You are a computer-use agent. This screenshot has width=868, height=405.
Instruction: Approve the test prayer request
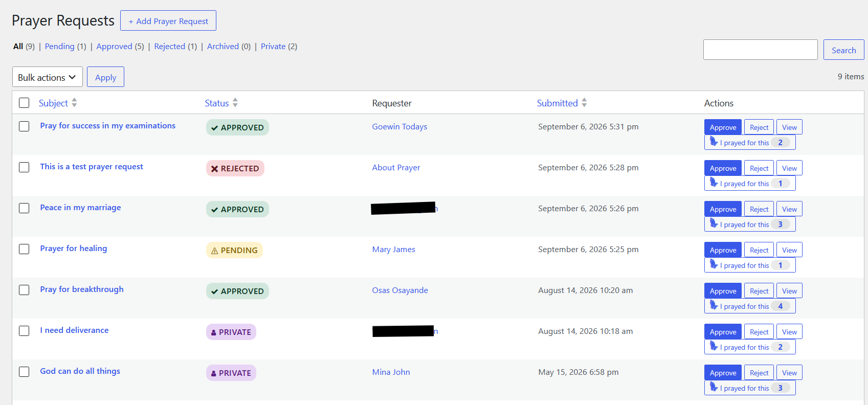click(x=723, y=168)
